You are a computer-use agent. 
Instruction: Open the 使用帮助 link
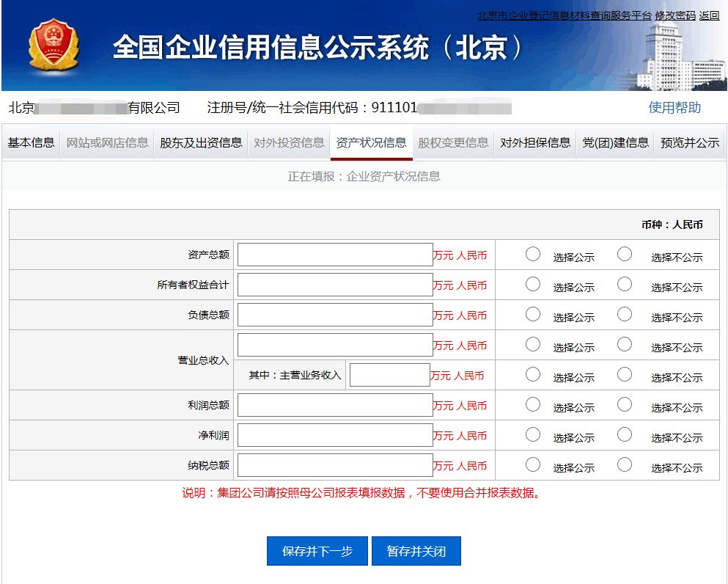(674, 108)
